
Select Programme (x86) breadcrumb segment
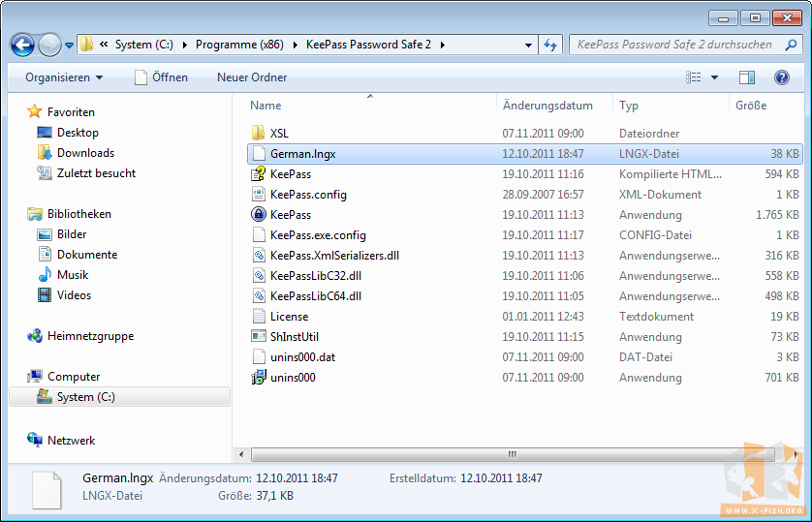(x=239, y=45)
